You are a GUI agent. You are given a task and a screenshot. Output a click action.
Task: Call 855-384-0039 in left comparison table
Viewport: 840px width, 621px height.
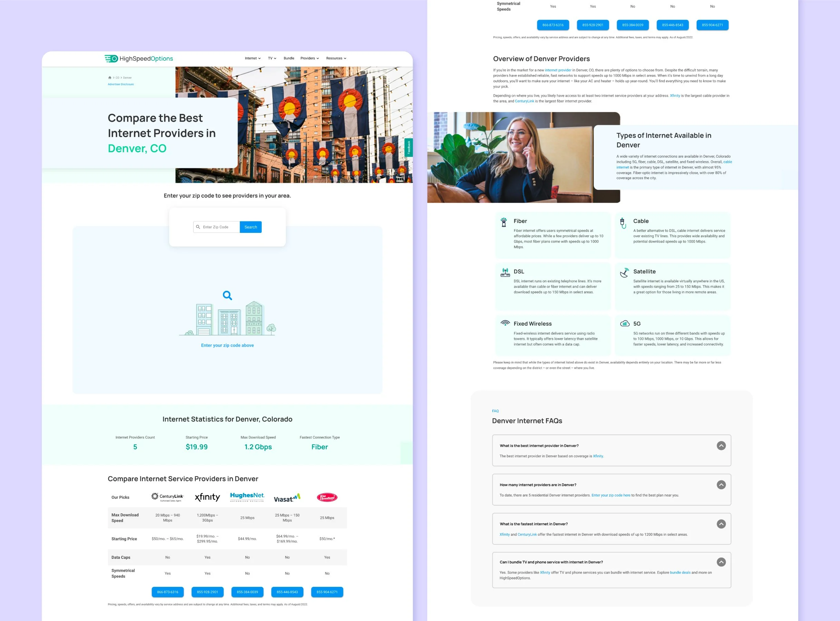click(x=247, y=592)
